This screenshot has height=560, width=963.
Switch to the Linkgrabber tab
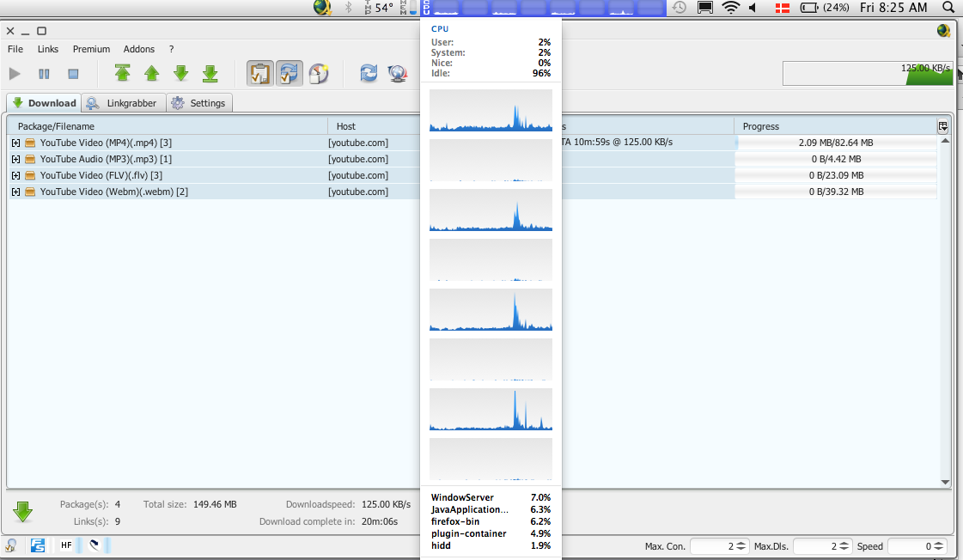[123, 103]
